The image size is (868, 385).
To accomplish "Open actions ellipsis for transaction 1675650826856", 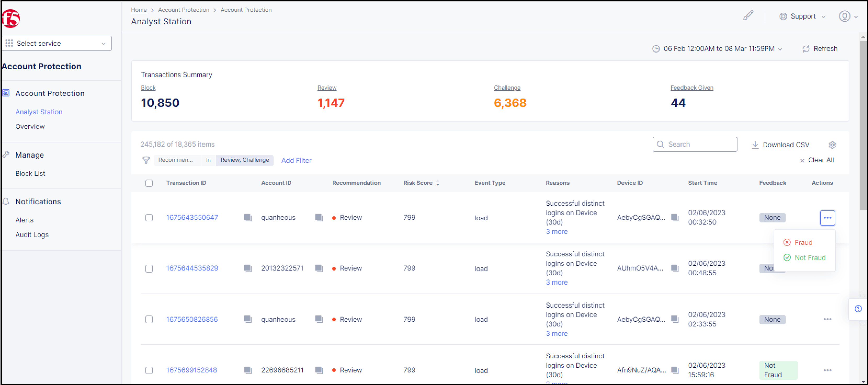I will coord(827,319).
